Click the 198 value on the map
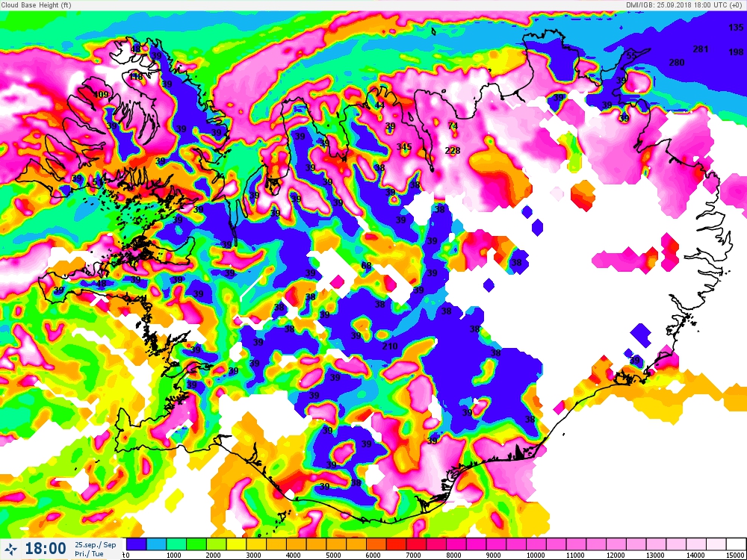The width and height of the screenshot is (747, 560). pos(736,52)
